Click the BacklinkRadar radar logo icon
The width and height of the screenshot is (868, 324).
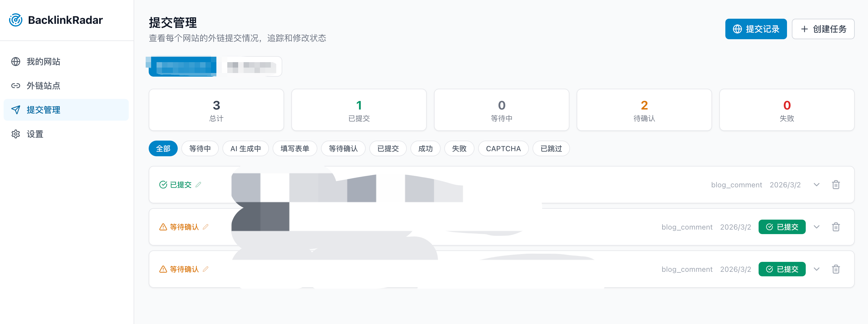coord(15,20)
